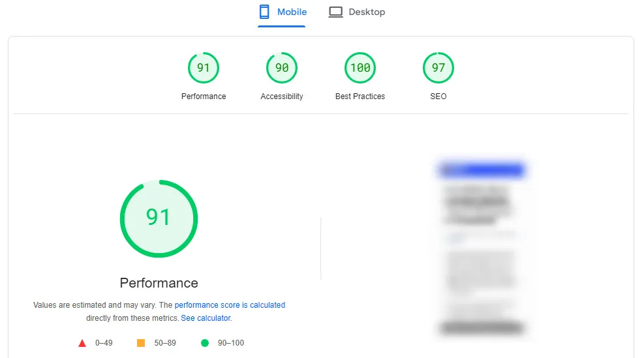The image size is (644, 358).
Task: Open the Best Practices gauge showing 100
Action: (360, 68)
